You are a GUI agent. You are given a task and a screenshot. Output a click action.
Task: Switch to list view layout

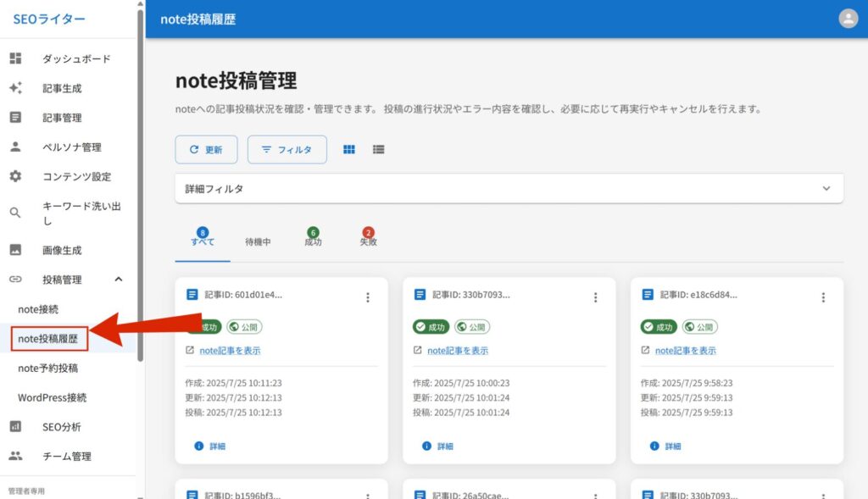[x=378, y=149]
